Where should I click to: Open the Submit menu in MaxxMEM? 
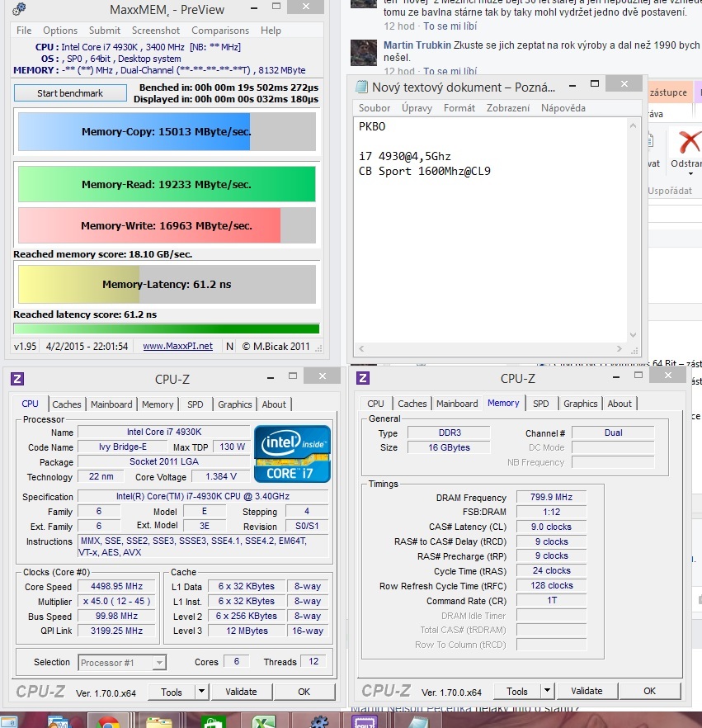pyautogui.click(x=105, y=31)
